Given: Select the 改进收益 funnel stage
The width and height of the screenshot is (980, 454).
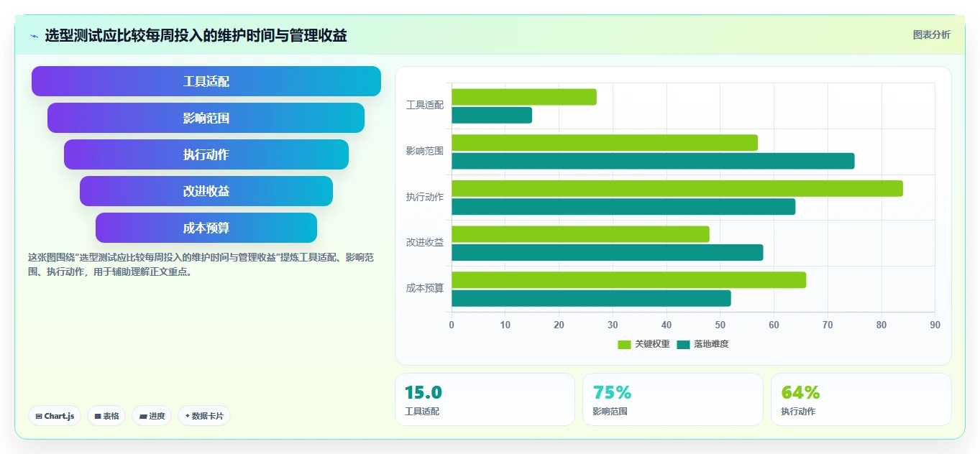Looking at the screenshot, I should click(206, 191).
